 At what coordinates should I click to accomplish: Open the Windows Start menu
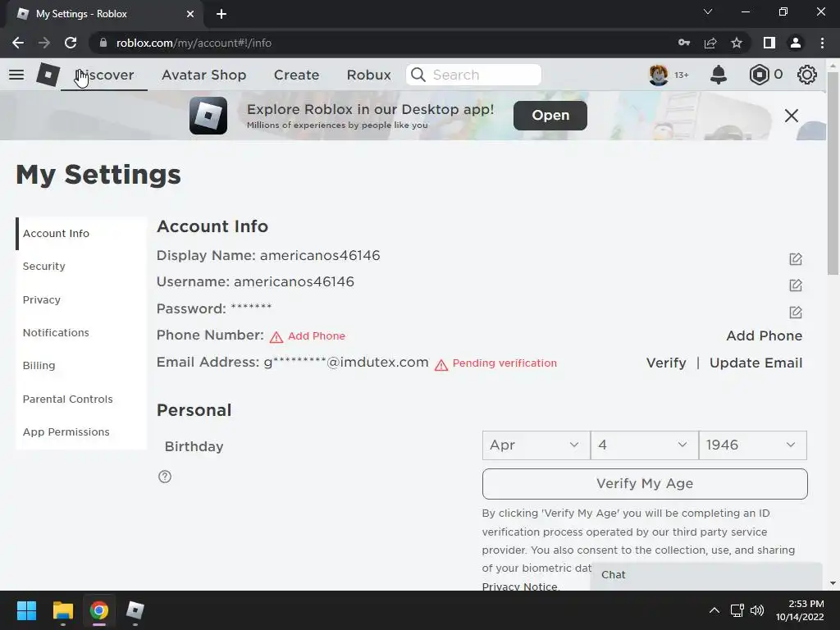tap(26, 610)
